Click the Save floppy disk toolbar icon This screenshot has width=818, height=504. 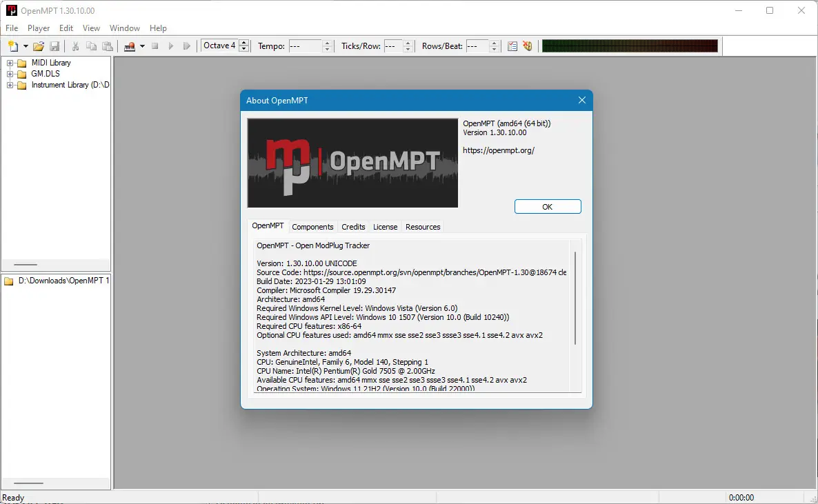tap(54, 46)
